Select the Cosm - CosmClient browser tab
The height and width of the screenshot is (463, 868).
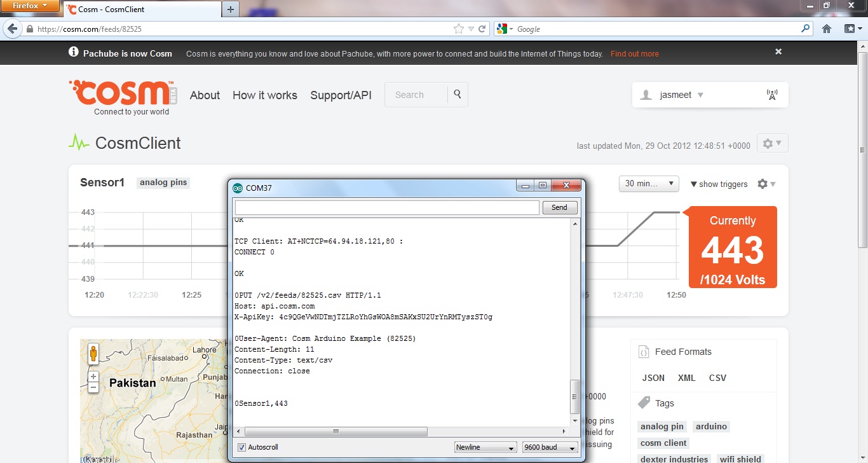pyautogui.click(x=141, y=10)
